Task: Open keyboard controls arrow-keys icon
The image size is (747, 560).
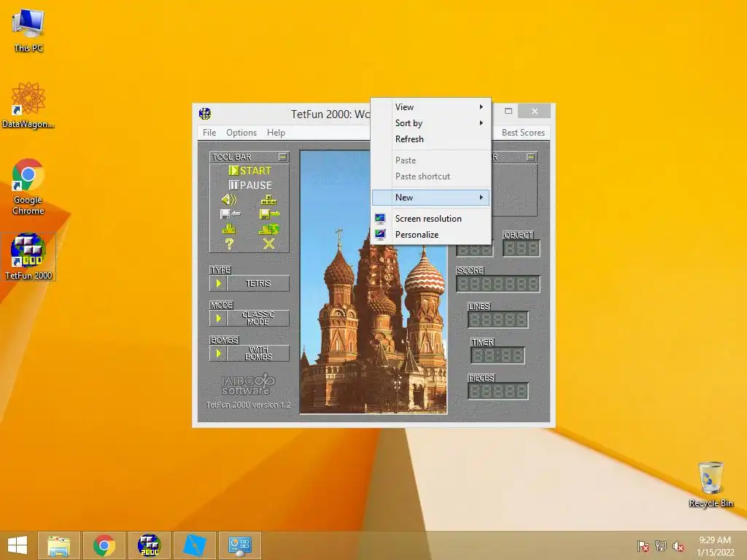Action: coord(268,200)
